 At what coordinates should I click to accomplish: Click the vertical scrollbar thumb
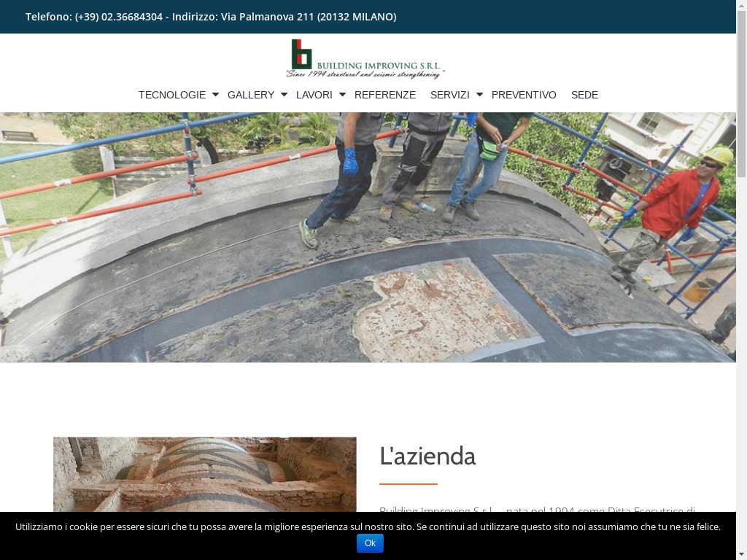pos(741,95)
